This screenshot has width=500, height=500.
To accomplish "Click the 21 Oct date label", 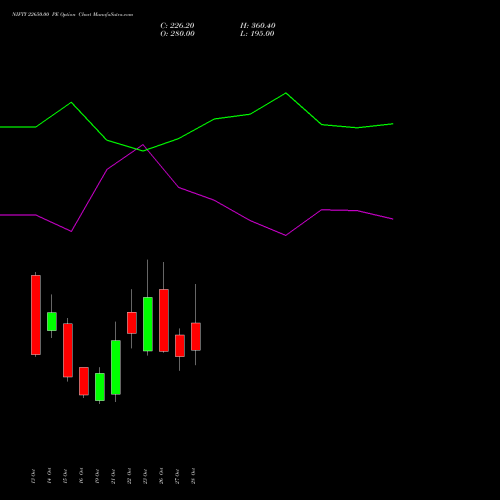I will click(113, 476).
